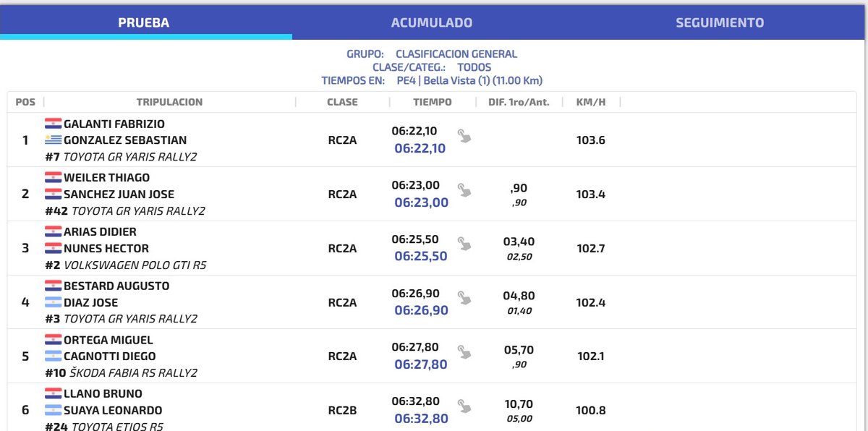Click blue time 06:23,00 in Weiler's row
The image size is (868, 431).
(421, 202)
